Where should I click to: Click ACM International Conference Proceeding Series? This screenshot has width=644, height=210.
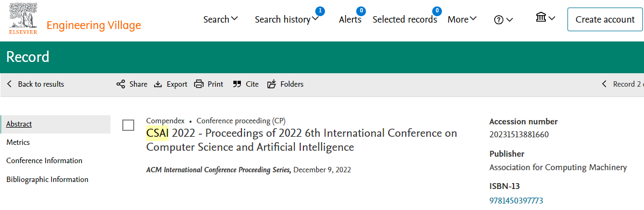point(218,170)
